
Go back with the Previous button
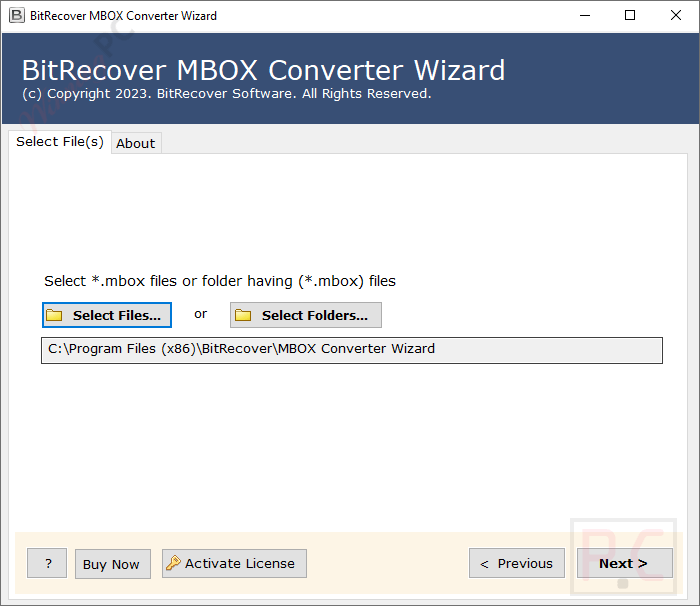point(517,564)
